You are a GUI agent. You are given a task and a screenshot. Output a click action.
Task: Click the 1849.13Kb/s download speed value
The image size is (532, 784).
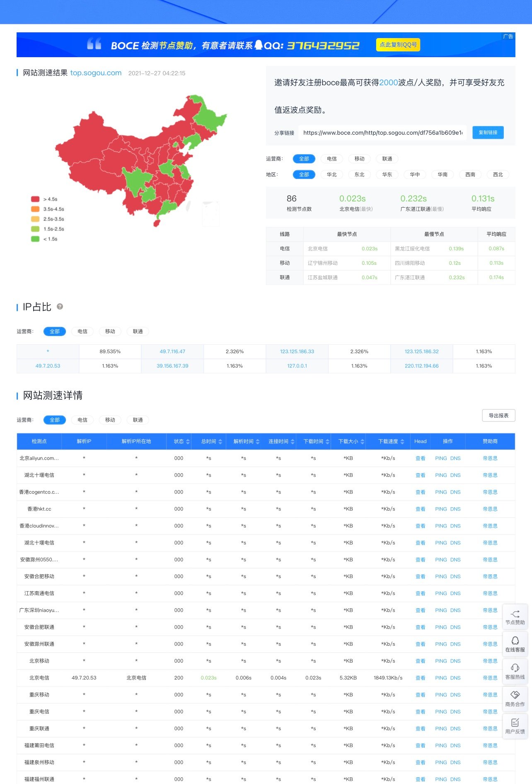[x=388, y=678]
